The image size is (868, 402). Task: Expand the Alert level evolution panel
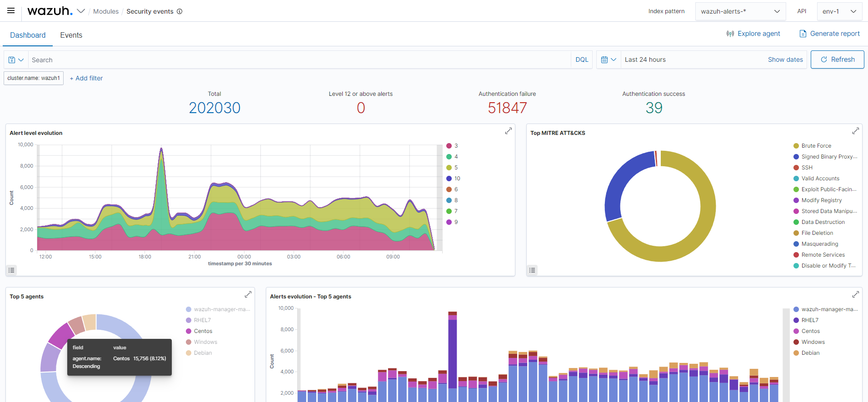point(509,131)
